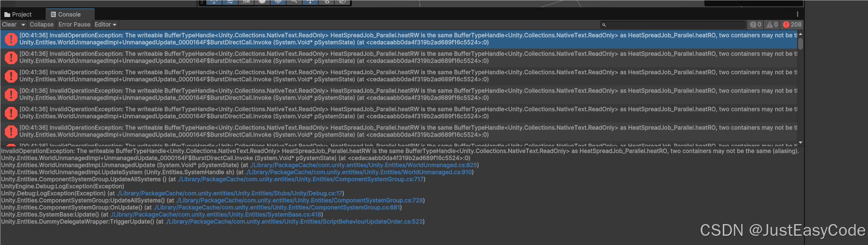This screenshot has height=245, width=868.
Task: Click the UnityEngine.Debug:LogException(Exception) stack line
Action: pyautogui.click(x=63, y=186)
